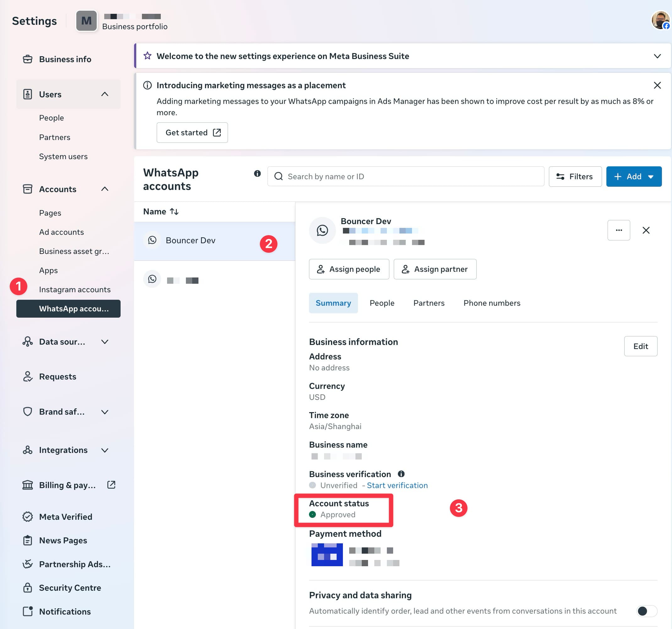The image size is (672, 629).
Task: Click the Search by name or ID field
Action: click(x=406, y=176)
